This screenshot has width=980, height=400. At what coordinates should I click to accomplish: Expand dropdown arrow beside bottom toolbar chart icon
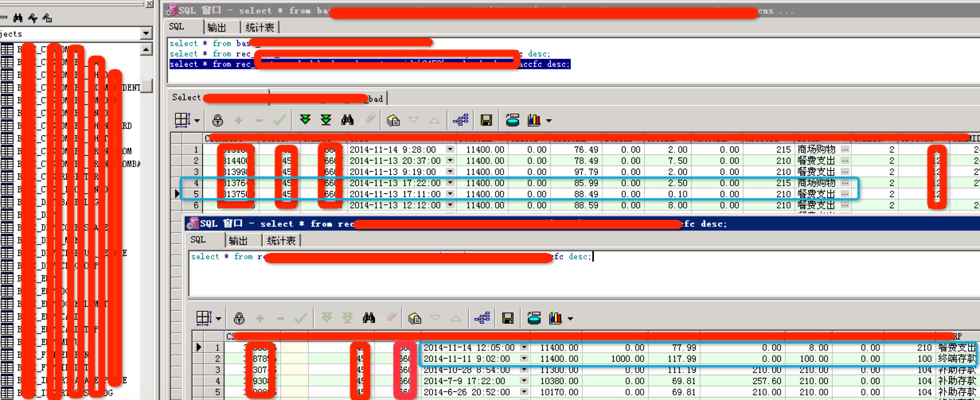pos(570,319)
